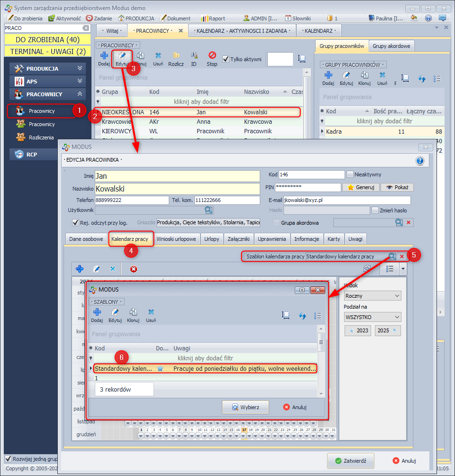Click the blue help question mark icon
This screenshot has width=455, height=476.
[x=419, y=161]
